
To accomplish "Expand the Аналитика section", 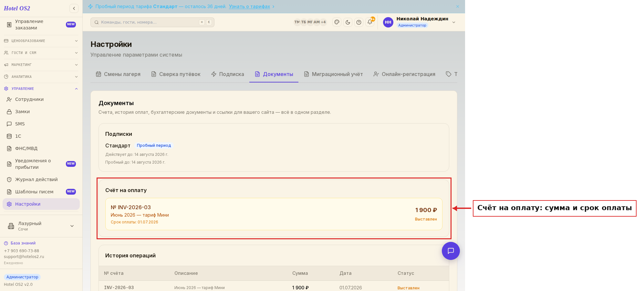I will (x=41, y=77).
